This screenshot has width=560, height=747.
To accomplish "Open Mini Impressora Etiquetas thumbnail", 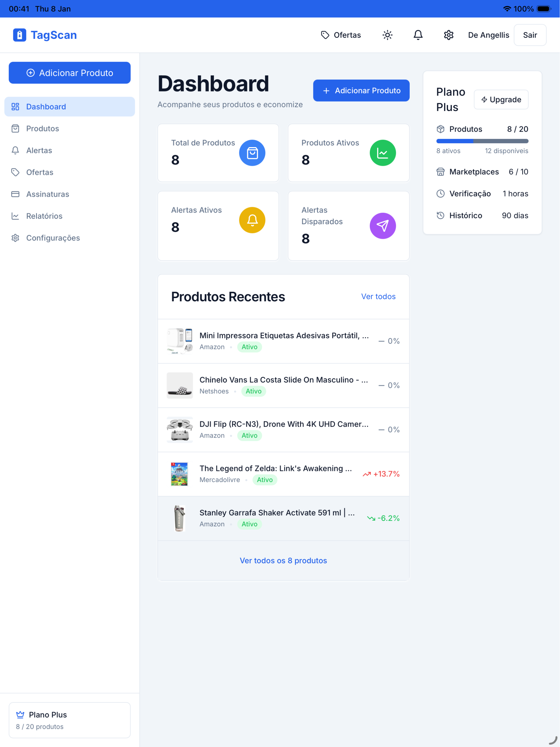I will coord(180,341).
